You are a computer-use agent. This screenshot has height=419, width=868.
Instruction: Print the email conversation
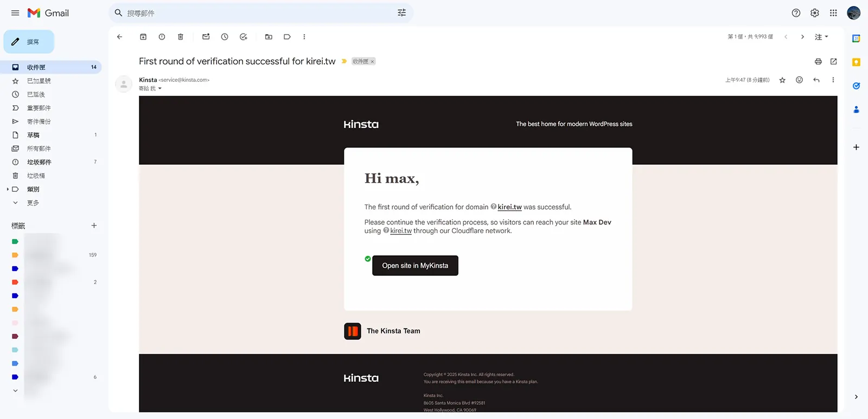pos(818,61)
